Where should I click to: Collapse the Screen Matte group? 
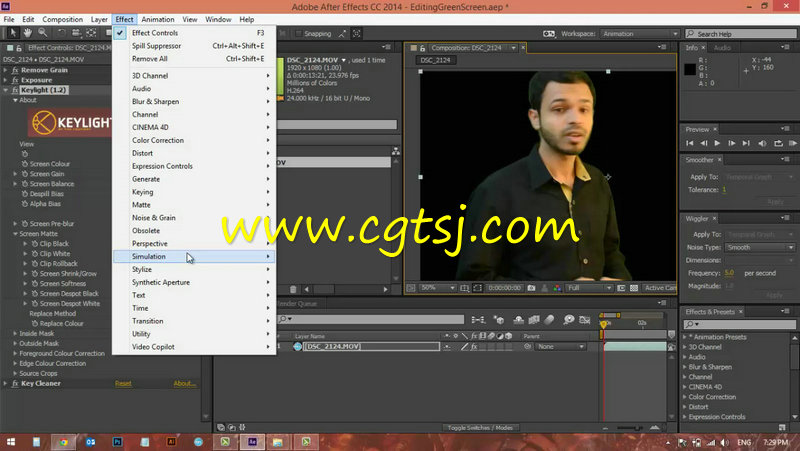[15, 234]
